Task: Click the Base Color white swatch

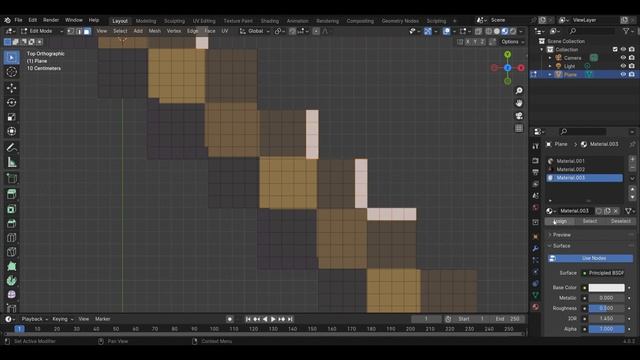Action: click(606, 288)
